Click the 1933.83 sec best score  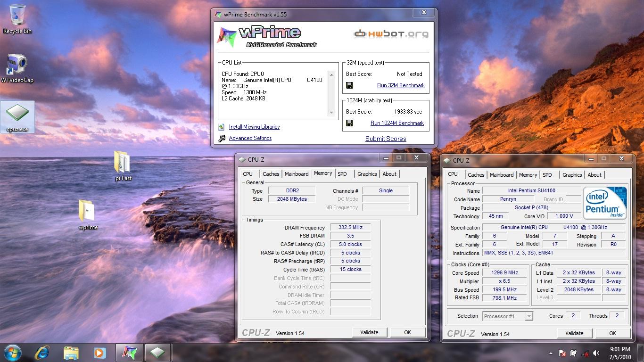point(408,112)
